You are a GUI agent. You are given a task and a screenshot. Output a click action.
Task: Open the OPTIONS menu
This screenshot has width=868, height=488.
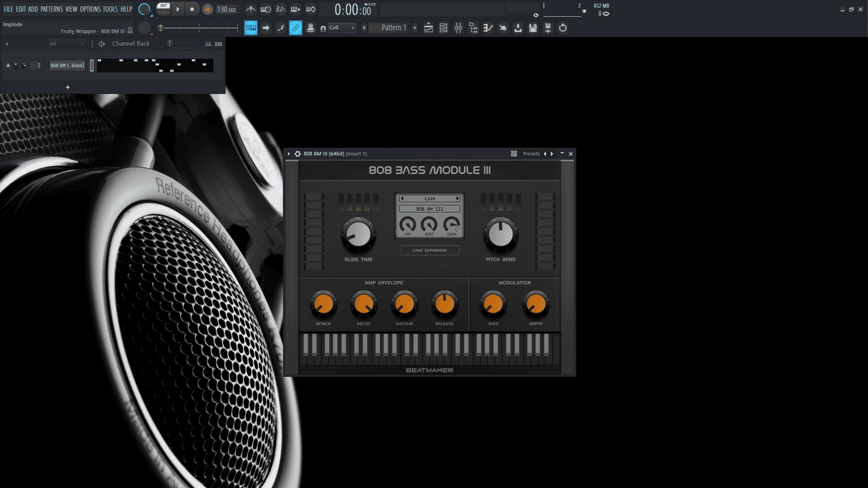pyautogui.click(x=90, y=9)
